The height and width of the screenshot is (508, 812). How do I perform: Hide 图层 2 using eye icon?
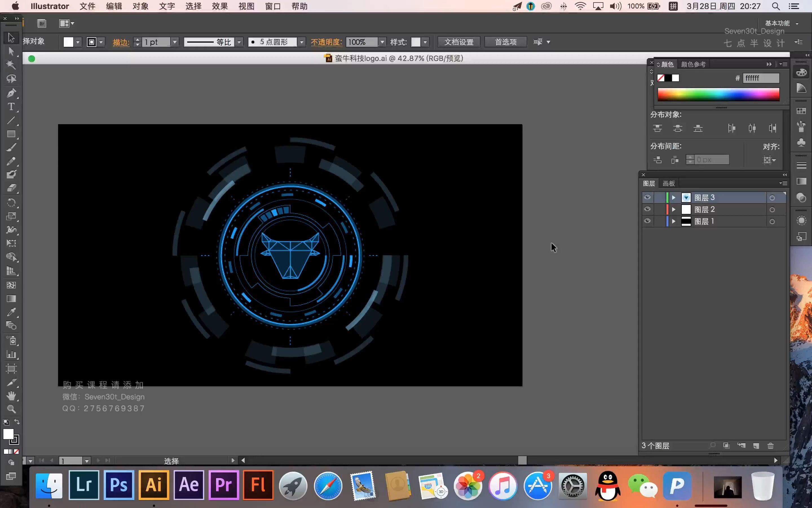[x=647, y=209]
